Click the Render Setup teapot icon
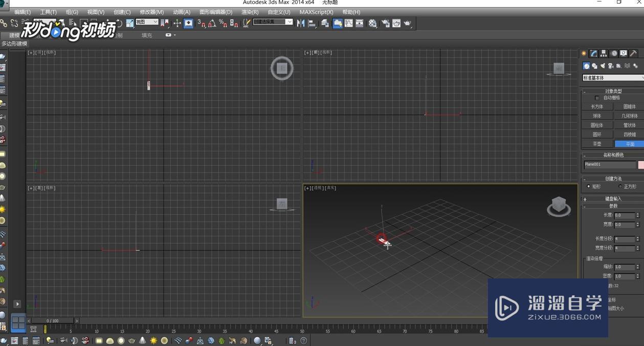644x346 pixels. pyautogui.click(x=385, y=23)
